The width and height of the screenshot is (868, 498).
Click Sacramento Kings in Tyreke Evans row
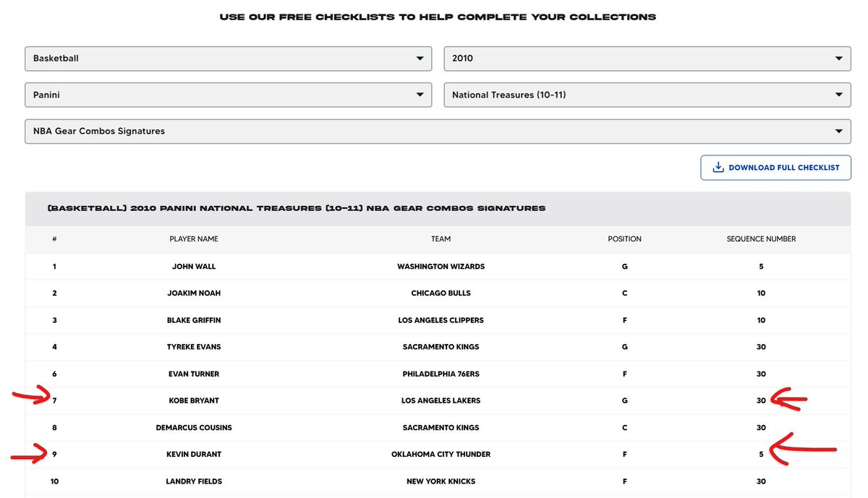pyautogui.click(x=441, y=347)
